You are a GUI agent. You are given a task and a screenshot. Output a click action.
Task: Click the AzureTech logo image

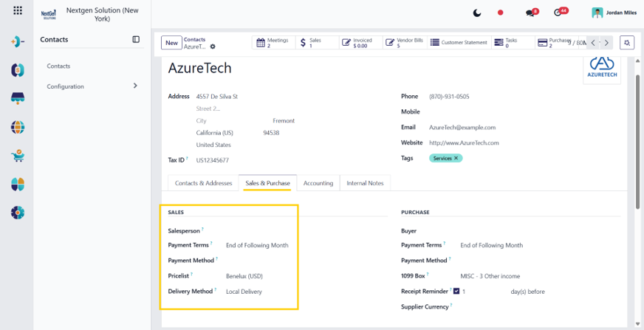click(x=602, y=70)
